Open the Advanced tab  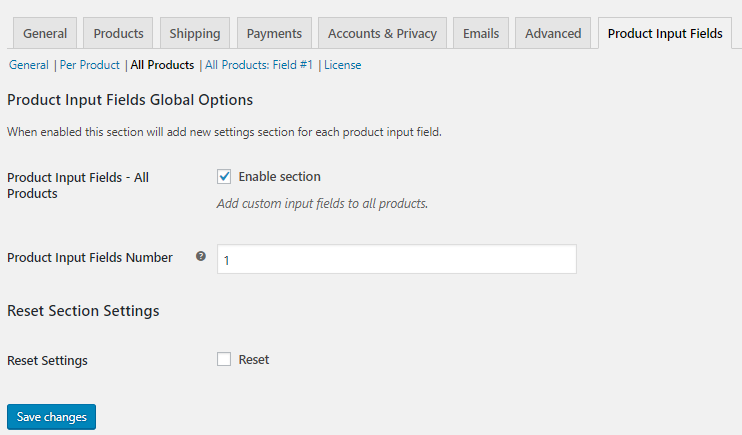[x=553, y=33]
